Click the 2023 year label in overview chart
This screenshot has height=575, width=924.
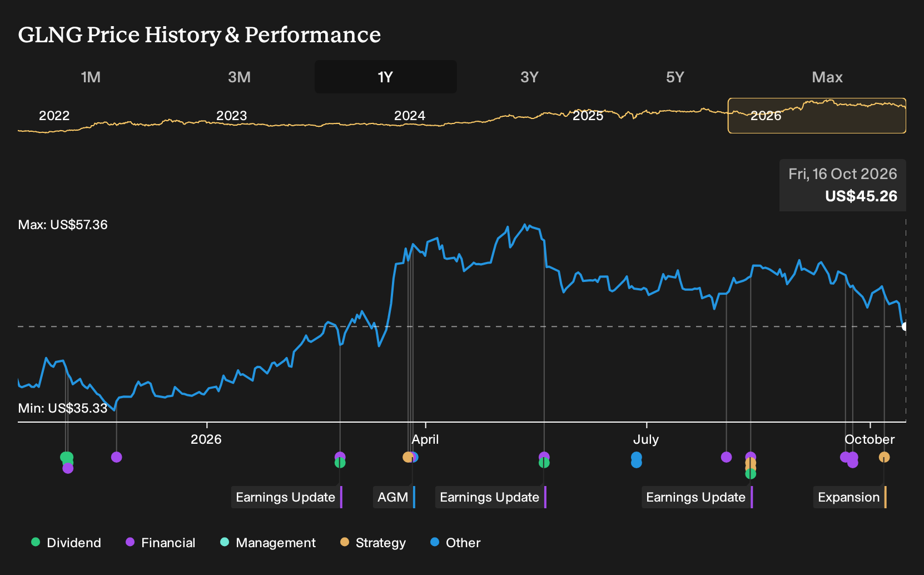pos(231,116)
